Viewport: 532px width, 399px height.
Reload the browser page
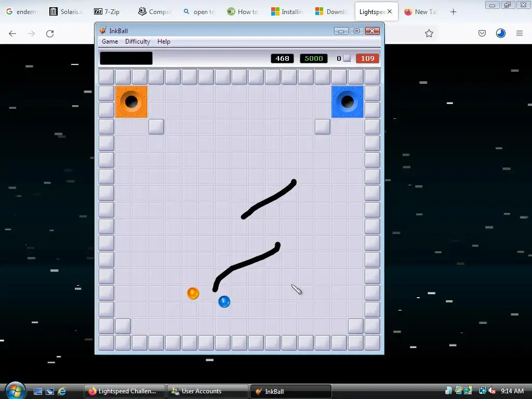50,33
